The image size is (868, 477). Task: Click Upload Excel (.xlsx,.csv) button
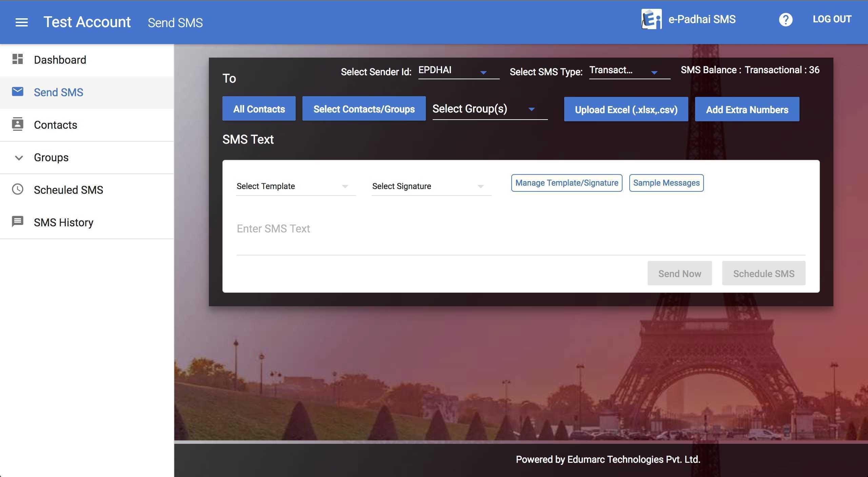coord(626,109)
